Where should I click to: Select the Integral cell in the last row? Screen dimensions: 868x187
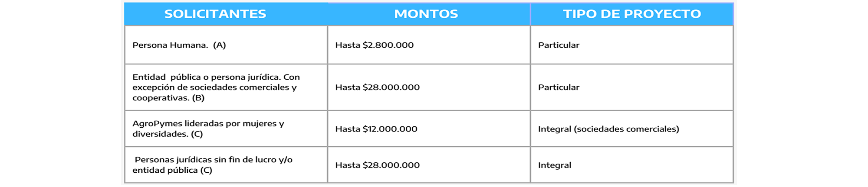[x=632, y=165]
